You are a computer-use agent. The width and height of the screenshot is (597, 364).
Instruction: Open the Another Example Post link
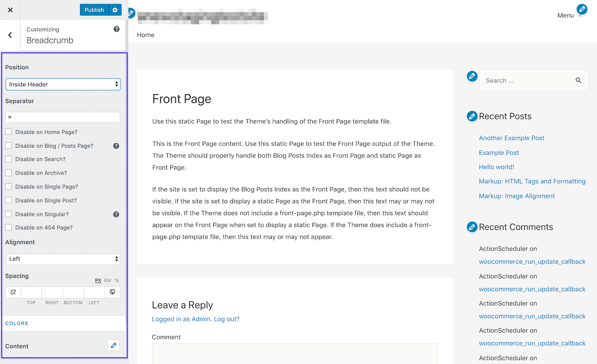click(x=511, y=138)
